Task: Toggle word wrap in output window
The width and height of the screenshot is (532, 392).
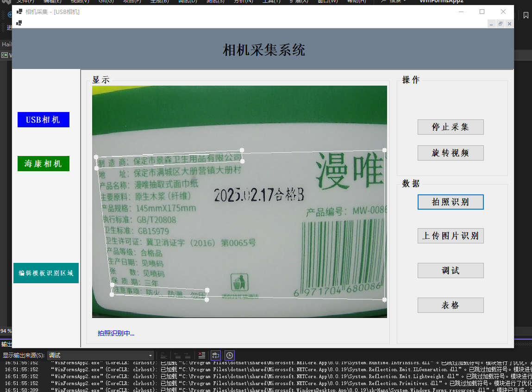Action: (x=216, y=355)
